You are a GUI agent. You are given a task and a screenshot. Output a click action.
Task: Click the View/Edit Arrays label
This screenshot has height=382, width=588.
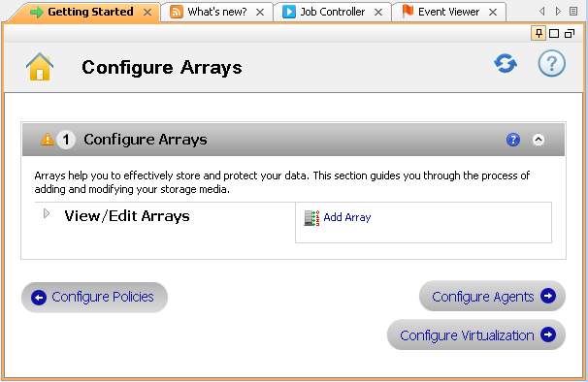coord(127,216)
